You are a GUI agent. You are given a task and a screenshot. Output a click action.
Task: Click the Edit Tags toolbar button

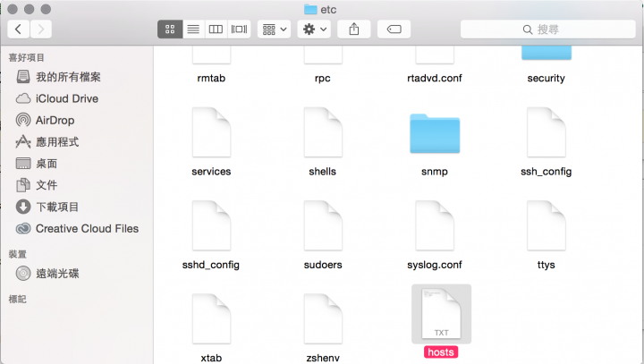coord(394,30)
